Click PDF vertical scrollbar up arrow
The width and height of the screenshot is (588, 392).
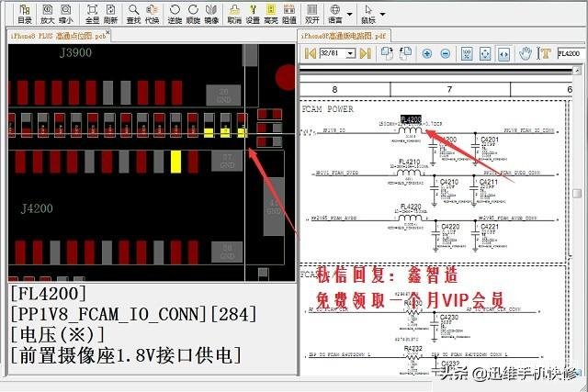pos(577,71)
